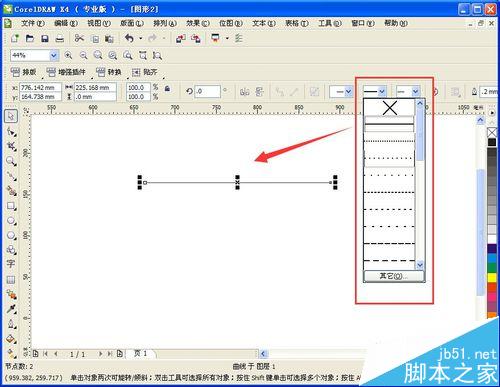Select the Outline pen tool
This screenshot has width=500, height=387.
pyautogui.click(x=11, y=324)
